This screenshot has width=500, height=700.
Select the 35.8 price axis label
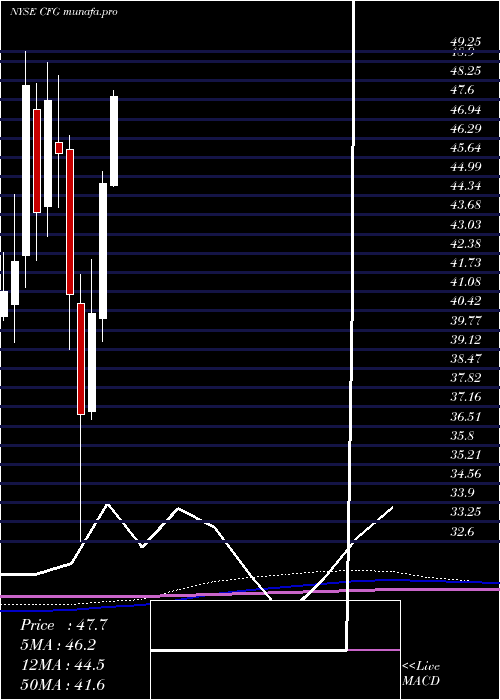coord(462,436)
